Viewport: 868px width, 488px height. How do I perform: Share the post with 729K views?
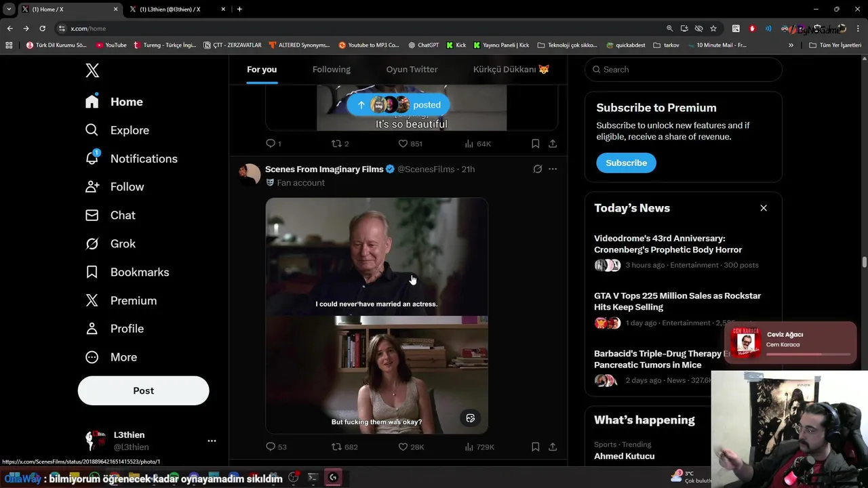click(553, 447)
